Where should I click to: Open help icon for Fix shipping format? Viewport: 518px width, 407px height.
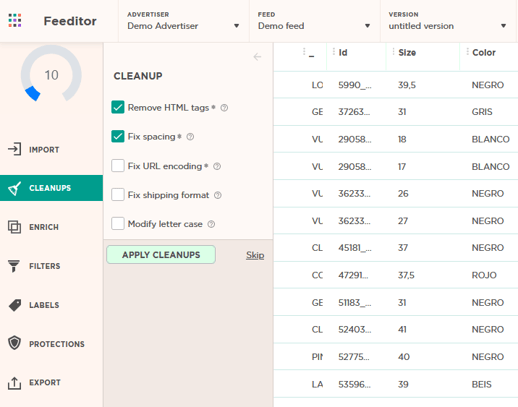(218, 195)
